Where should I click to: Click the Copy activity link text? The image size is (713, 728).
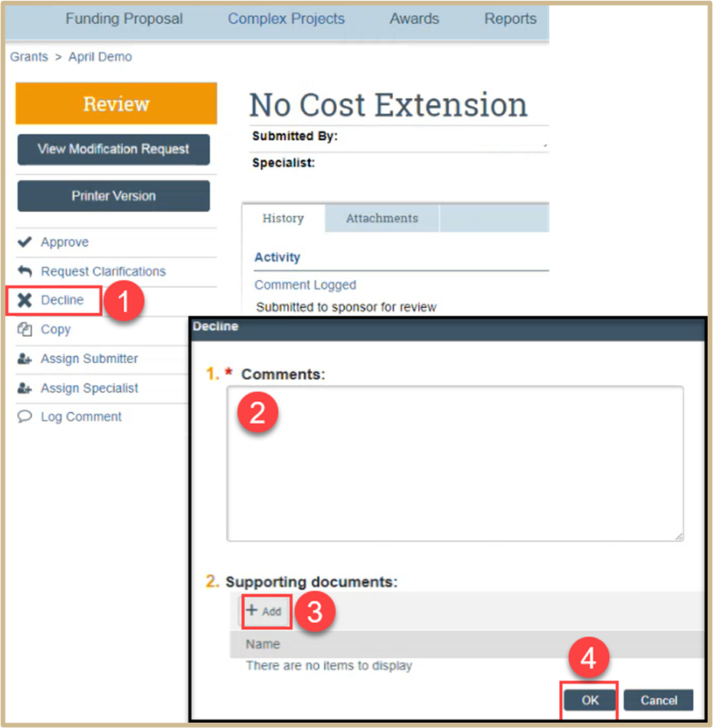click(x=56, y=329)
